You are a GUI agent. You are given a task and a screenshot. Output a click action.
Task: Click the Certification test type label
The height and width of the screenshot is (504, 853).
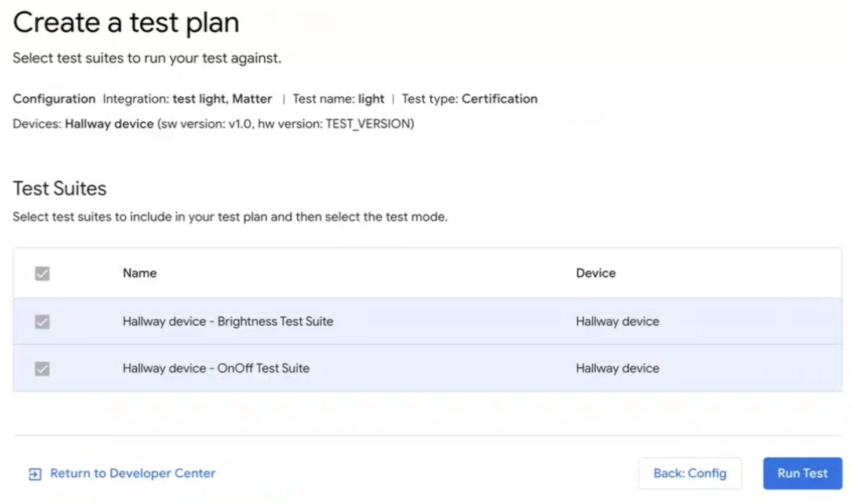[499, 98]
